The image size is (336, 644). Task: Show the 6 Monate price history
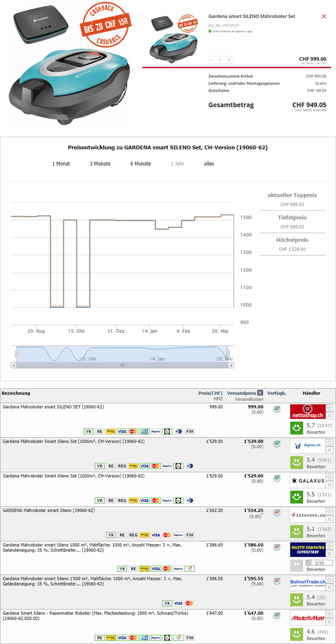(140, 164)
